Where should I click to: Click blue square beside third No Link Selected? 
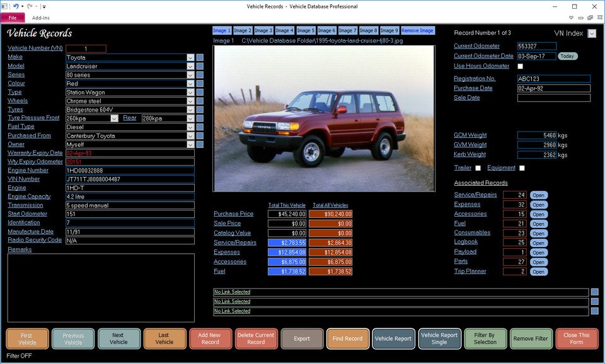[594, 311]
